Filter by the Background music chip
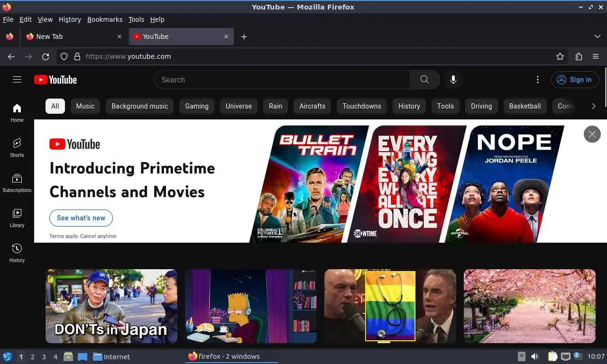Image resolution: width=607 pixels, height=364 pixels. click(x=140, y=106)
